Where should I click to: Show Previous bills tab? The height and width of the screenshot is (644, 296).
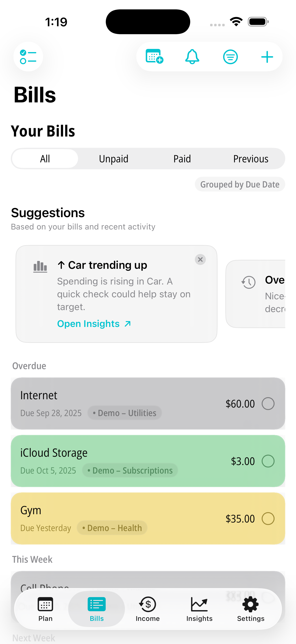point(250,159)
